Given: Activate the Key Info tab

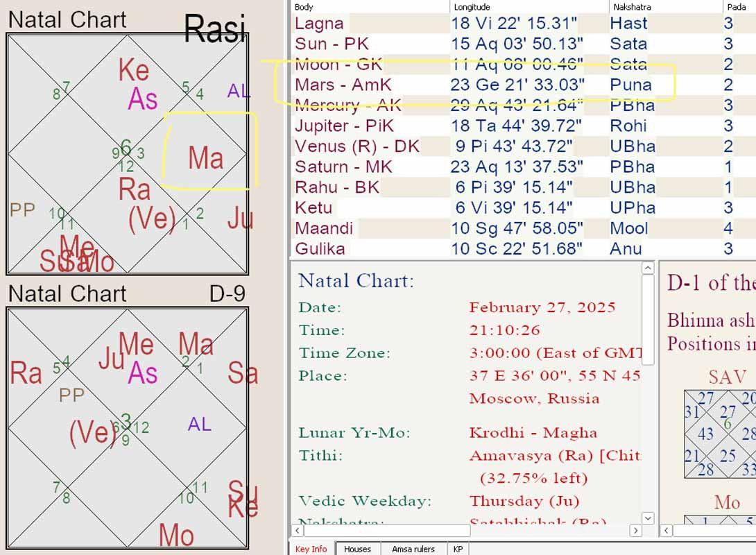Looking at the screenshot, I should pyautogui.click(x=311, y=549).
